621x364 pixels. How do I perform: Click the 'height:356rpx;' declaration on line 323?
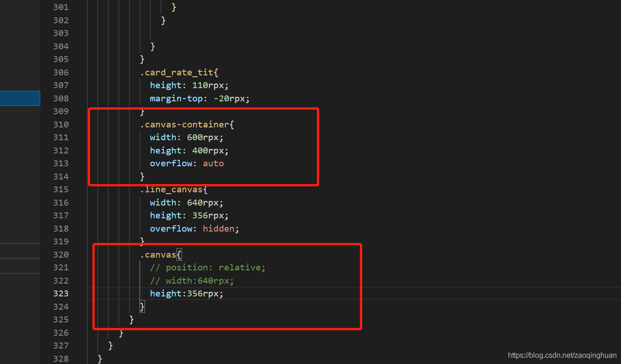(187, 293)
